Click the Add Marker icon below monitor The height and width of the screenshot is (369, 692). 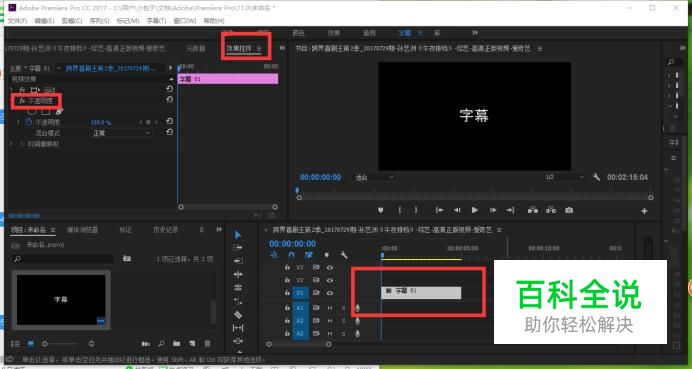(380, 210)
